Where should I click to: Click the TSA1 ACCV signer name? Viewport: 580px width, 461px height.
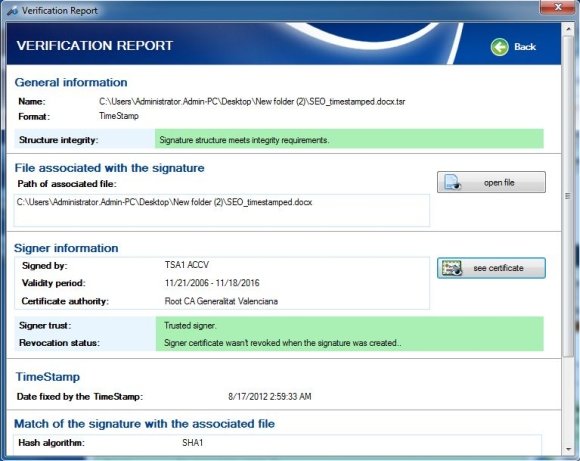click(187, 265)
